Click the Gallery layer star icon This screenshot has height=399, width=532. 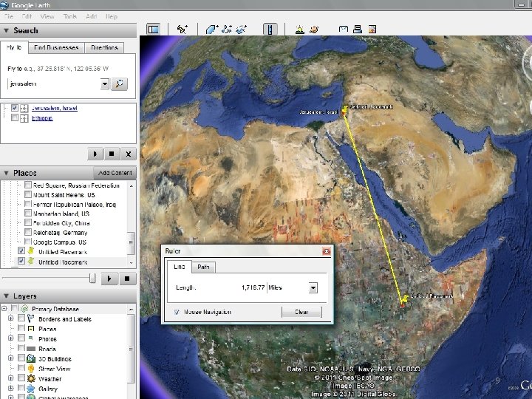[x=31, y=389]
